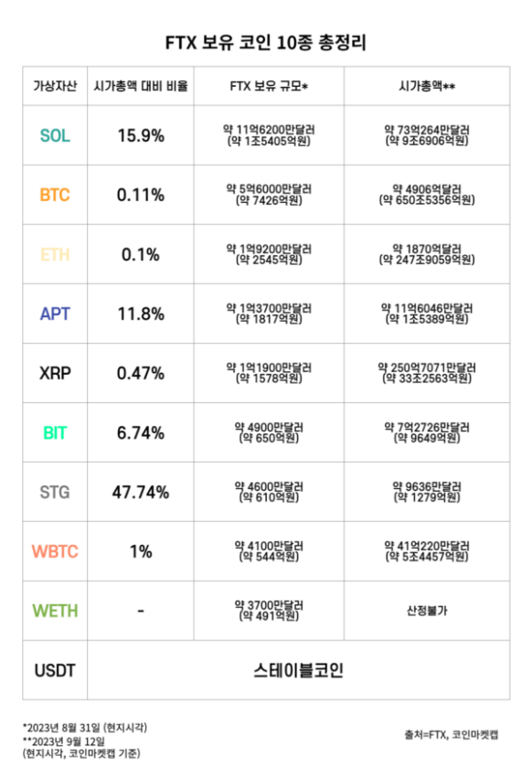Click the 47.74% ratio value
This screenshot has width=532, height=777.
141,492
